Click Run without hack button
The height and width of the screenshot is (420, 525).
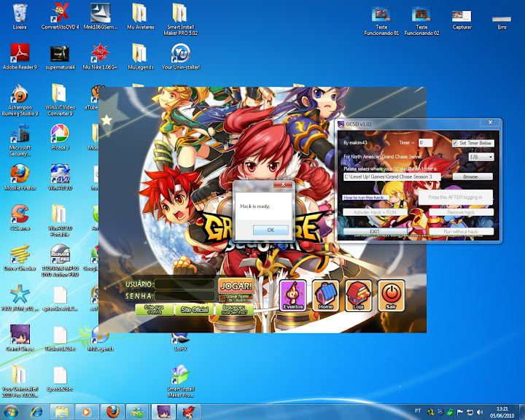[x=461, y=231]
